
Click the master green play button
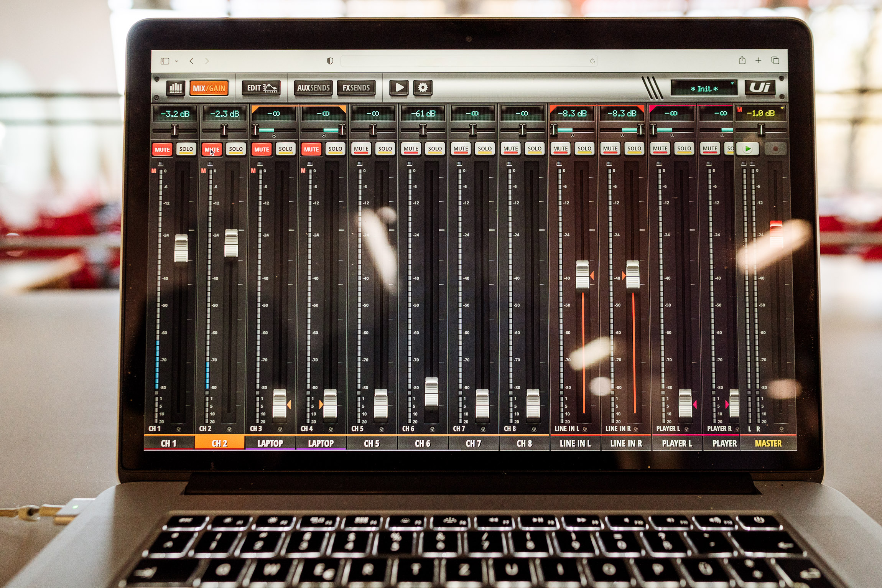click(747, 149)
